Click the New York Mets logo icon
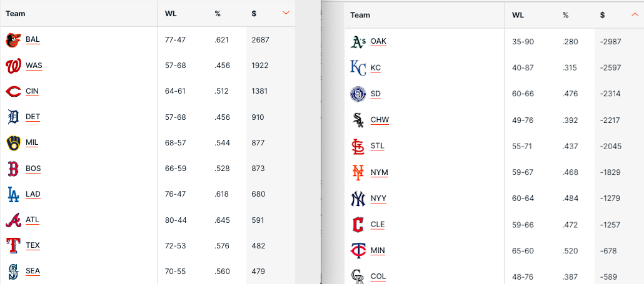Image resolution: width=644 pixels, height=284 pixels. pos(358,172)
